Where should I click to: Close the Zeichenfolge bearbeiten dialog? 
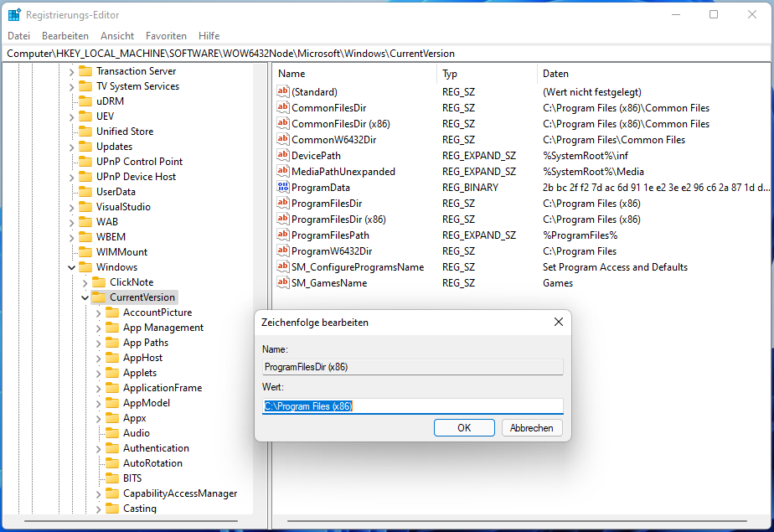pos(558,322)
